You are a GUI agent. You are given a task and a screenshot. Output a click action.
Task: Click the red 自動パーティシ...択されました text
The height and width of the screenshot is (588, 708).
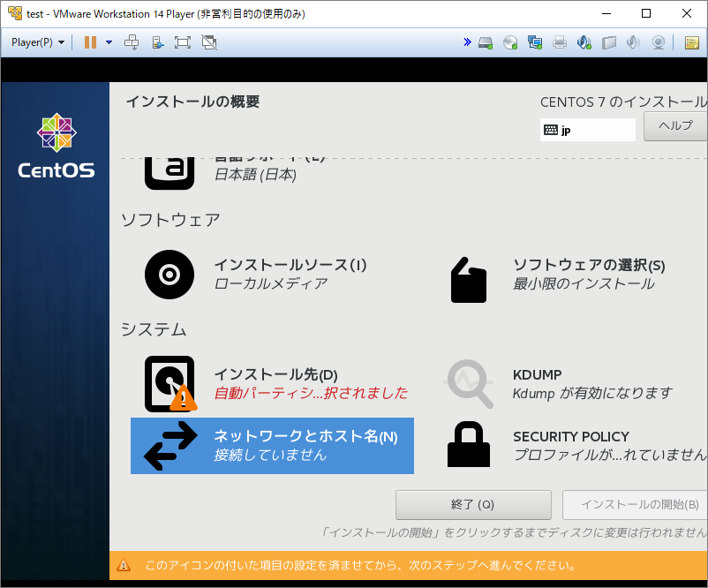[x=311, y=393]
